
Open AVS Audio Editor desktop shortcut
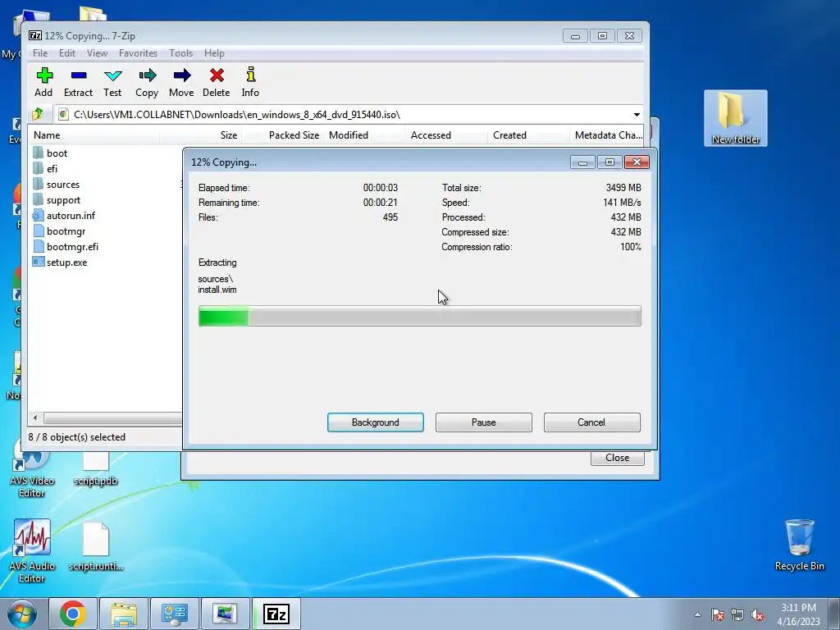(32, 550)
